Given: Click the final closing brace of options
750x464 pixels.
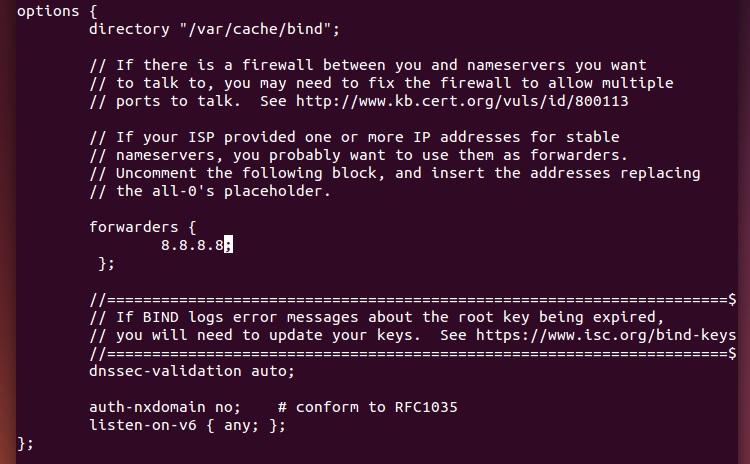Looking at the screenshot, I should point(25,443).
